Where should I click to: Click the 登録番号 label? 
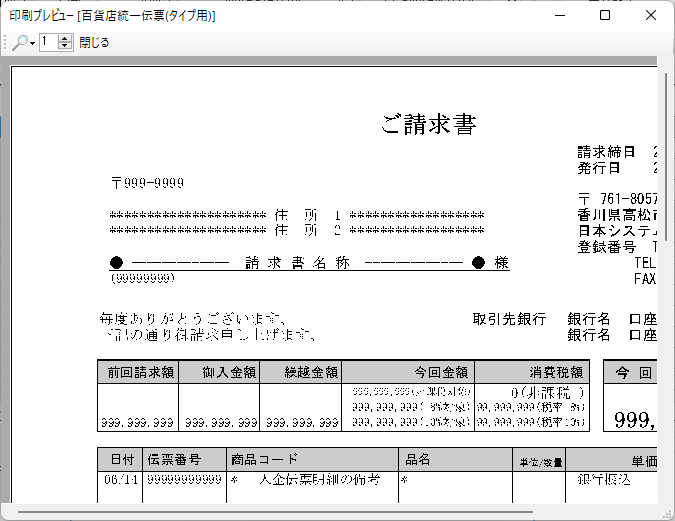tap(607, 247)
